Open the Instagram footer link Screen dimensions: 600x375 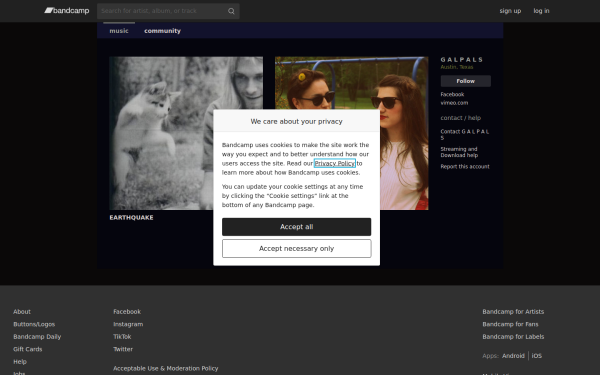128,324
